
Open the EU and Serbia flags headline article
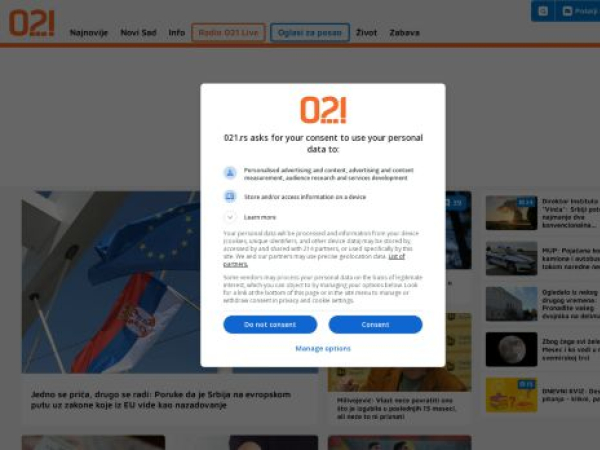pyautogui.click(x=161, y=400)
